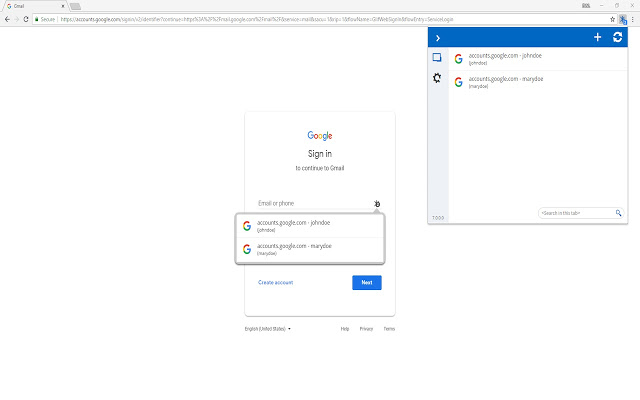Go back in the browser

pos(7,19)
